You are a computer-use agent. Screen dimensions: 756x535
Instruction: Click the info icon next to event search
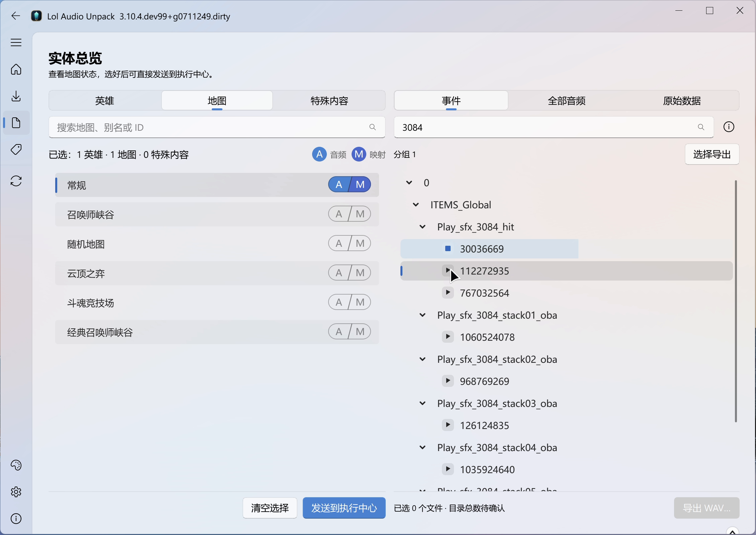click(729, 127)
